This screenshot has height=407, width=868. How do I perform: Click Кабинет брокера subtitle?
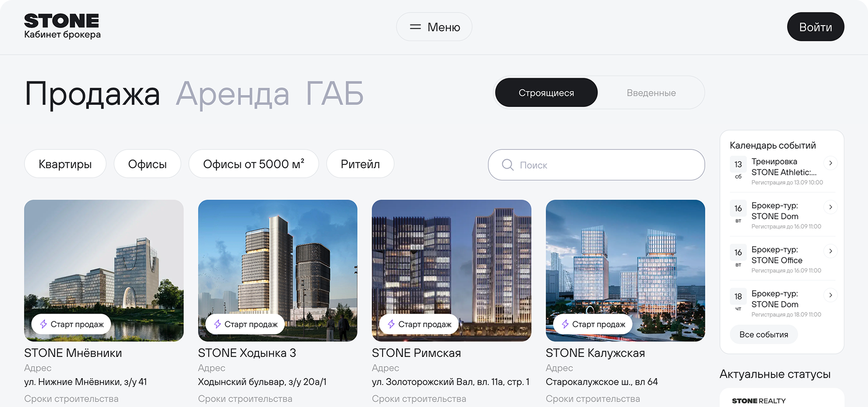coord(63,34)
